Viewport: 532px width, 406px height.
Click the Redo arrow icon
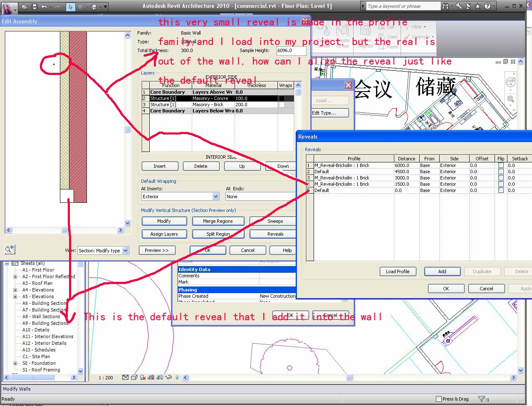[56, 7]
